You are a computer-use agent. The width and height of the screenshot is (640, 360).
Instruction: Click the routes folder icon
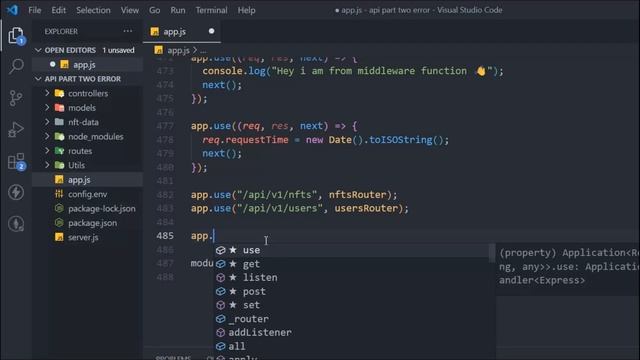point(60,151)
